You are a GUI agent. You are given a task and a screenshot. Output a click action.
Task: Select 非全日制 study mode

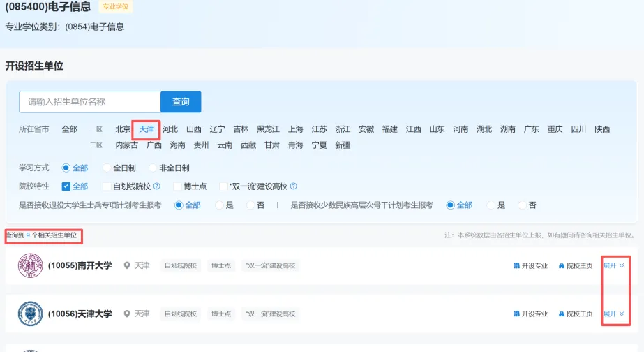[153, 168]
